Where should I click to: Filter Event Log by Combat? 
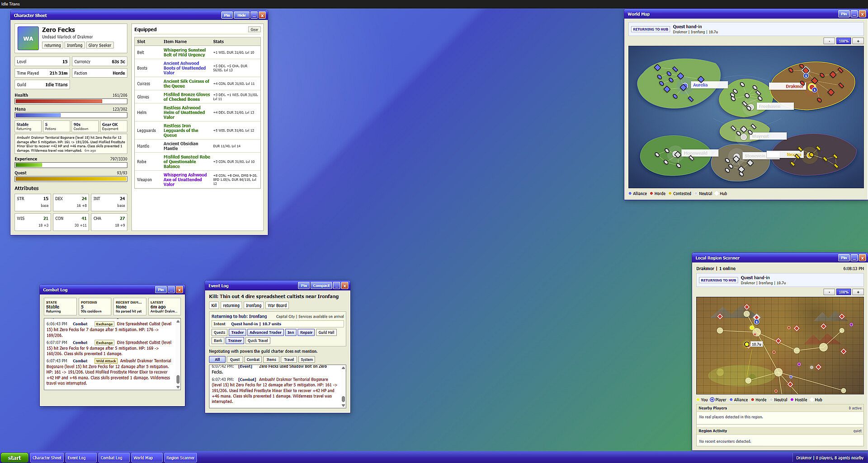click(253, 360)
